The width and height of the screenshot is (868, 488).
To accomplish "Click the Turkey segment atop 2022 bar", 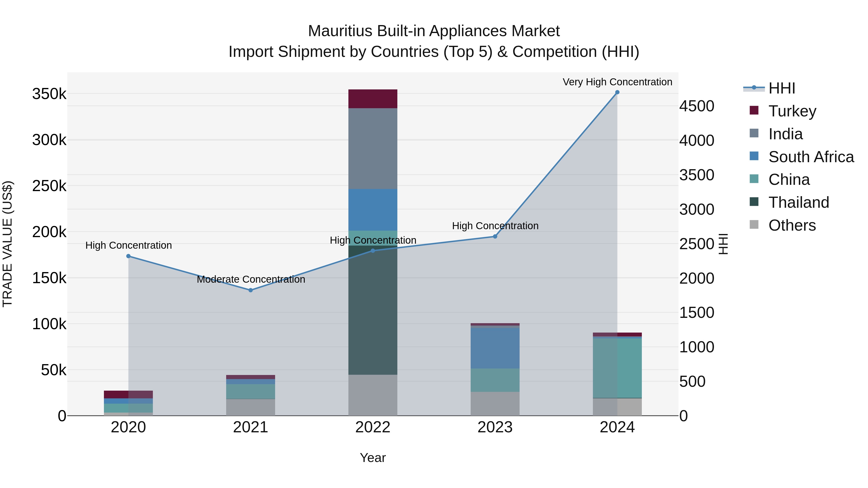I will click(x=373, y=99).
